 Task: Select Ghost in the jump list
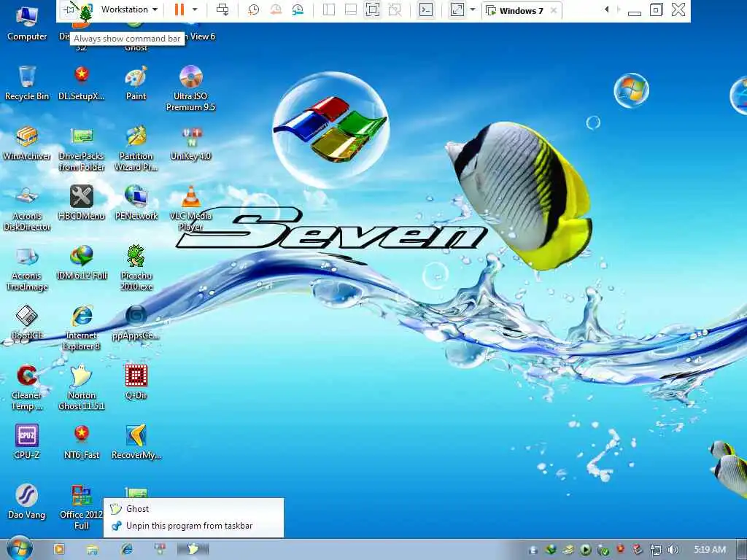[x=193, y=508]
